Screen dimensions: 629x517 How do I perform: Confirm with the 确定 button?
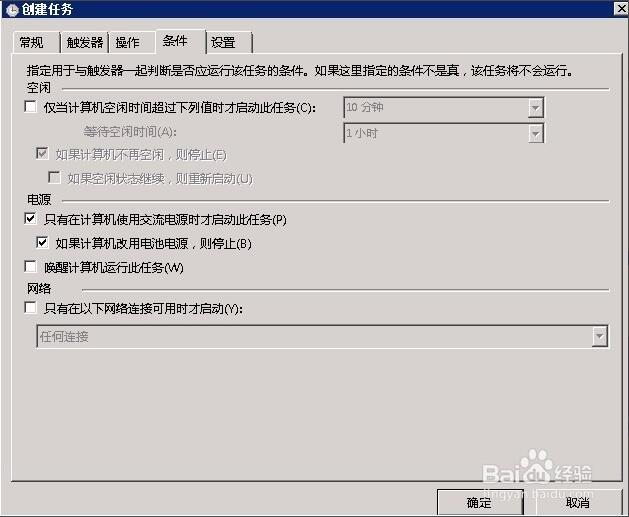(480, 502)
